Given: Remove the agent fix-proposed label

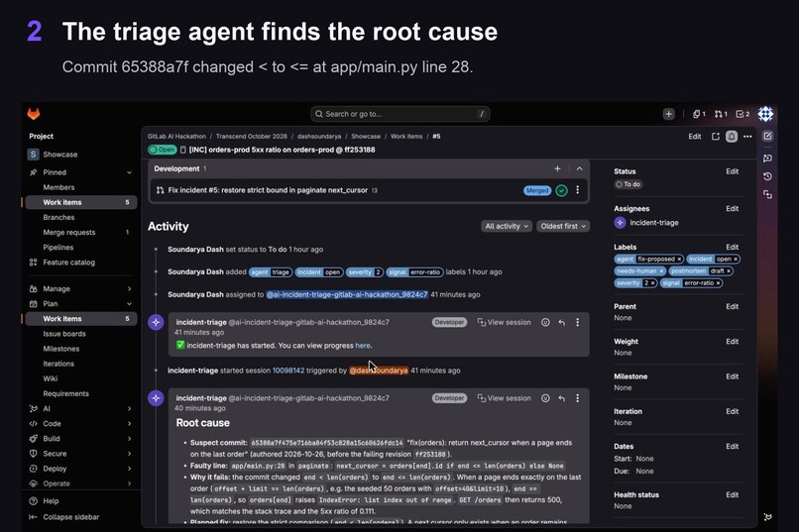Looking at the screenshot, I should pyautogui.click(x=679, y=260).
